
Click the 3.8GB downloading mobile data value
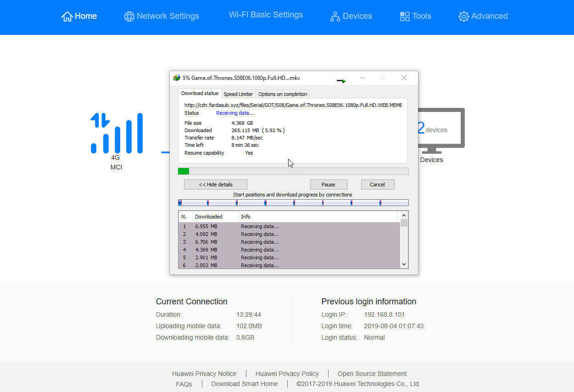[245, 337]
